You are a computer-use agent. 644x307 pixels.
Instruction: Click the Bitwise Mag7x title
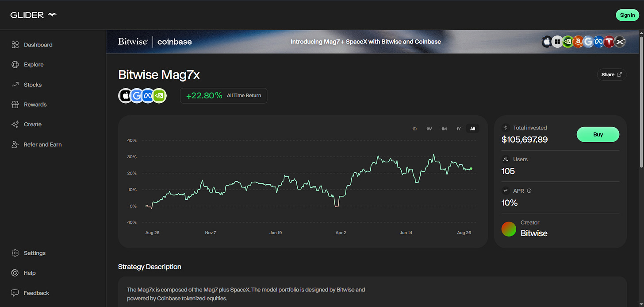159,75
